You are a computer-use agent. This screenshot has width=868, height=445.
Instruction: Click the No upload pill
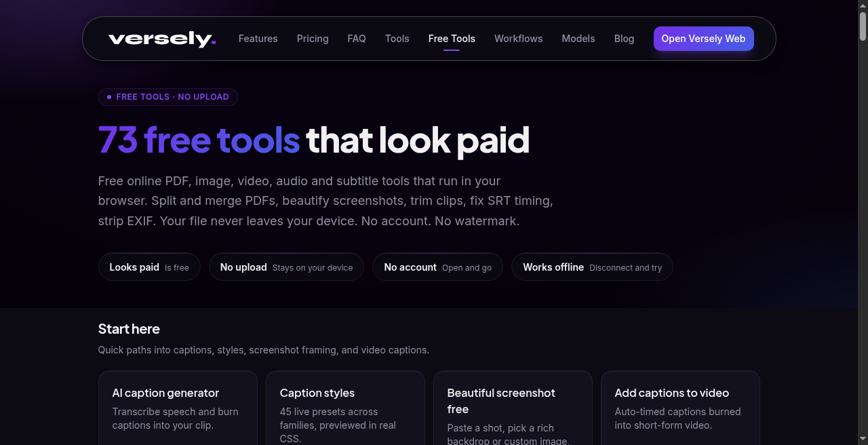coord(286,267)
